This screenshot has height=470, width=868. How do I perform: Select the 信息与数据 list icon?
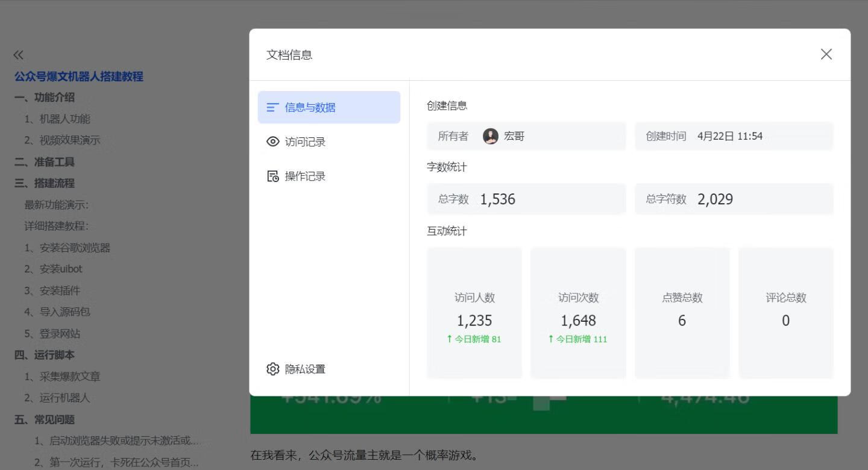pyautogui.click(x=272, y=107)
